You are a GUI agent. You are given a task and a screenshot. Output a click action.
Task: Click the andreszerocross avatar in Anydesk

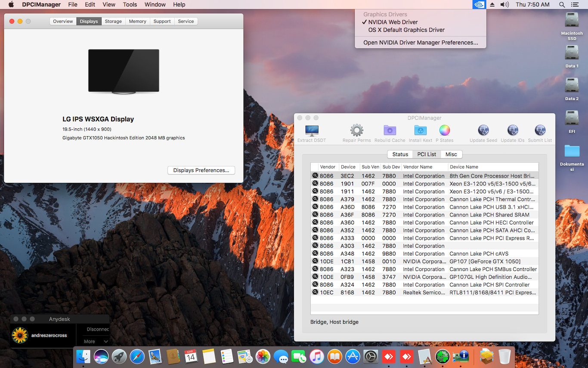(x=20, y=335)
